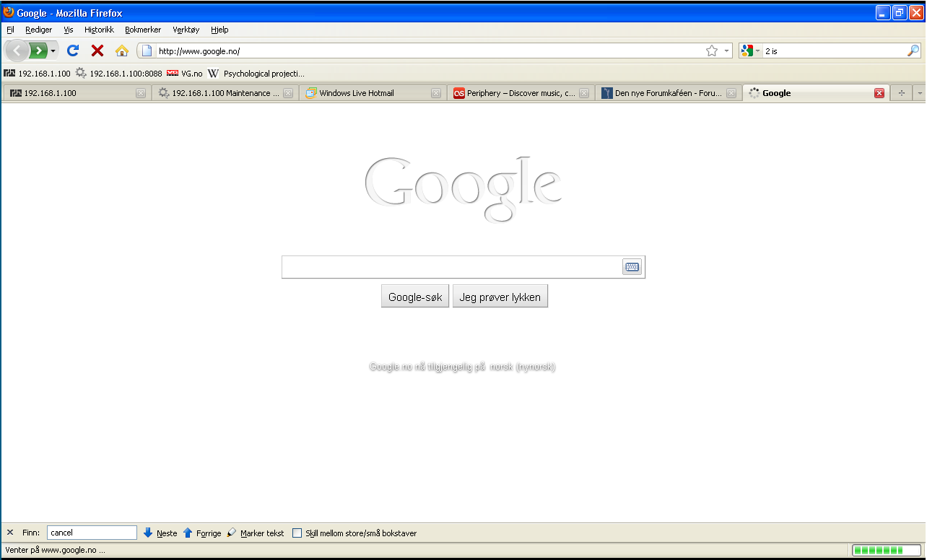Image resolution: width=927 pixels, height=560 pixels.
Task: Open the list-all-tabs dropdown arrow
Action: [x=919, y=93]
